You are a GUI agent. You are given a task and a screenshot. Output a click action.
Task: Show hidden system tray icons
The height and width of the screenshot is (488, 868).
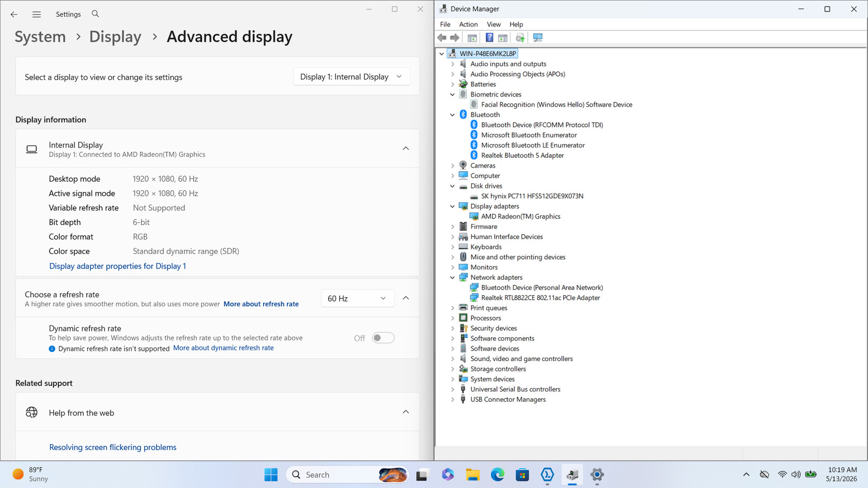[x=746, y=474]
